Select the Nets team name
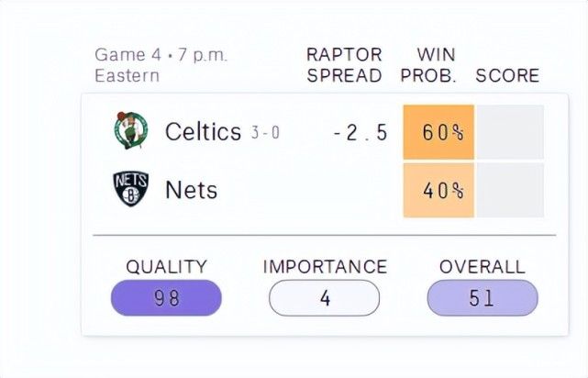This screenshot has width=588, height=378. tap(191, 190)
